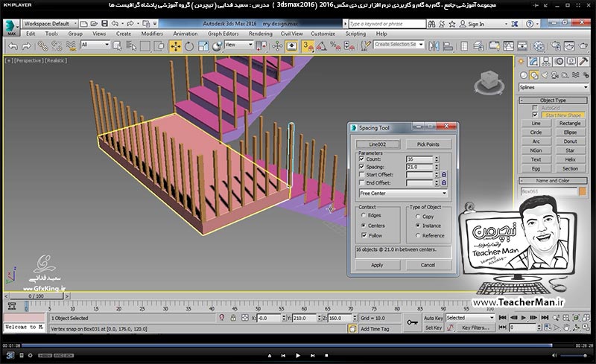Activate the Select and Move tool
Image resolution: width=596 pixels, height=364 pixels.
click(175, 46)
